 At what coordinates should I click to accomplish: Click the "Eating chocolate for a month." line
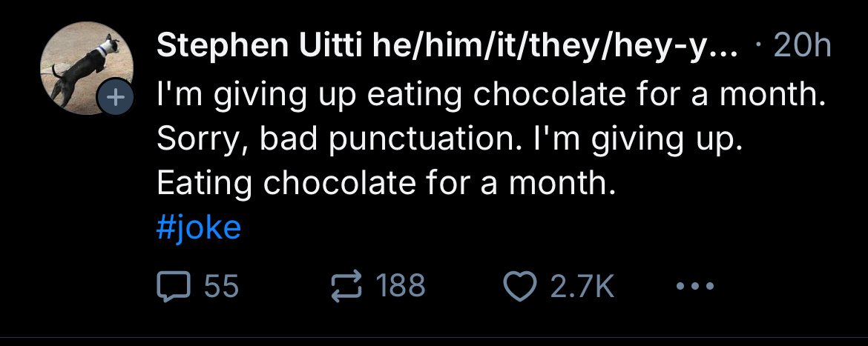pos(386,182)
